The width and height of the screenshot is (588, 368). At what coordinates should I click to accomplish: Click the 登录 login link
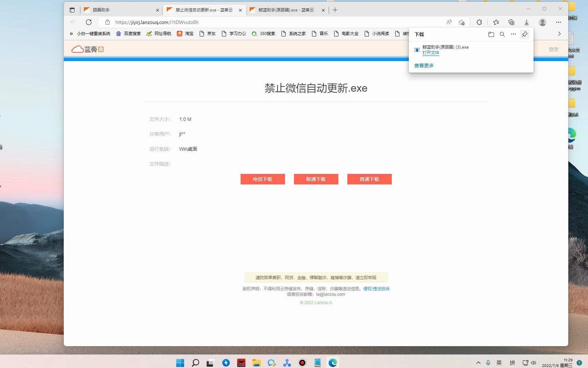click(x=554, y=49)
